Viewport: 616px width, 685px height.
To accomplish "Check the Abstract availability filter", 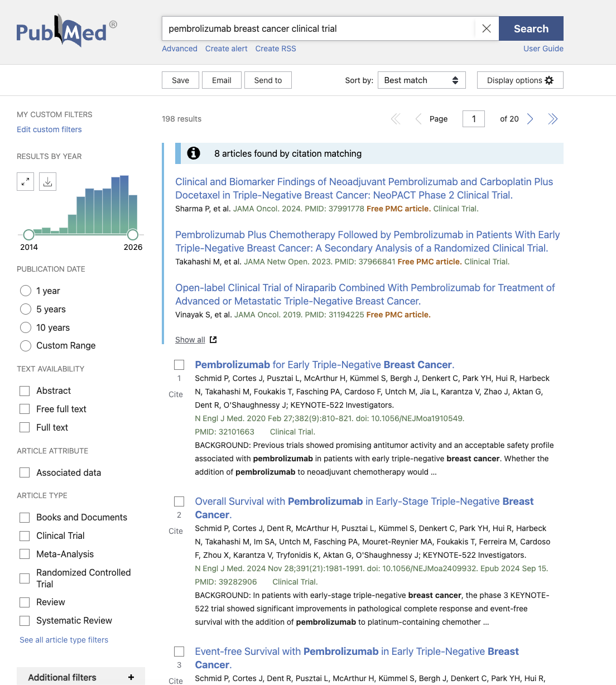I will 25,390.
